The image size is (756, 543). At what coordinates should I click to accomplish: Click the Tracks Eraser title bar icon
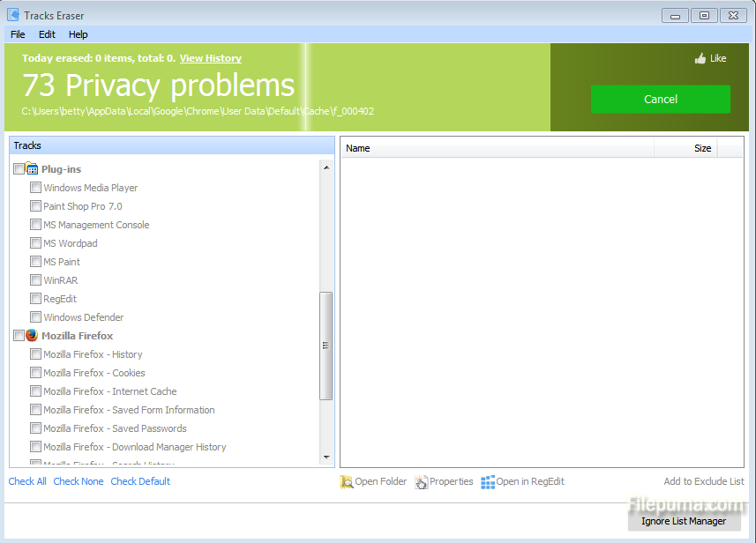pyautogui.click(x=13, y=15)
